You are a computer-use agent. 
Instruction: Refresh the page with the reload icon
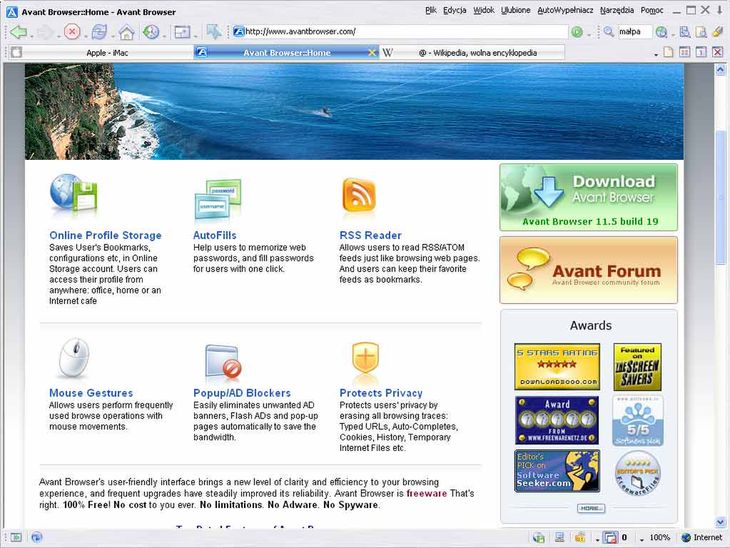point(99,32)
